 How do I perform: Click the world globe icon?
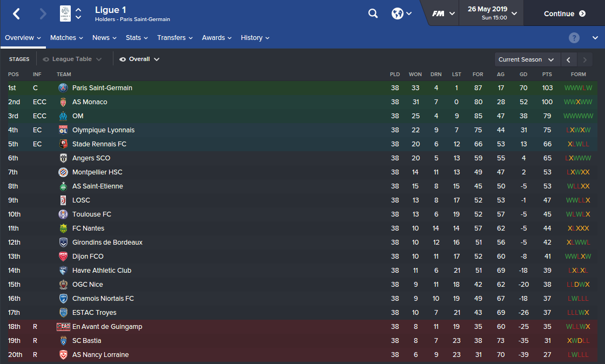point(398,14)
